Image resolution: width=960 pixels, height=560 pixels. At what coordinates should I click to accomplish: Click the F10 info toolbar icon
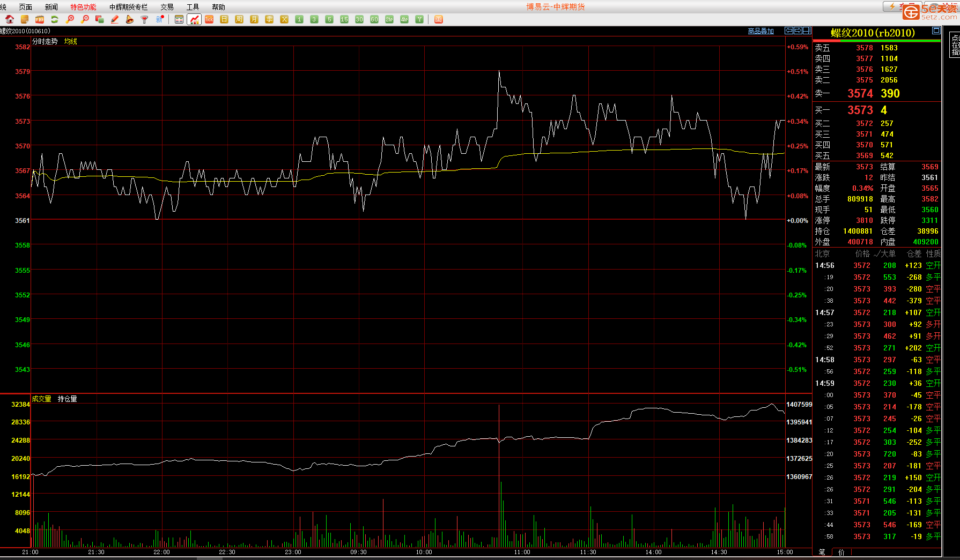[x=40, y=19]
